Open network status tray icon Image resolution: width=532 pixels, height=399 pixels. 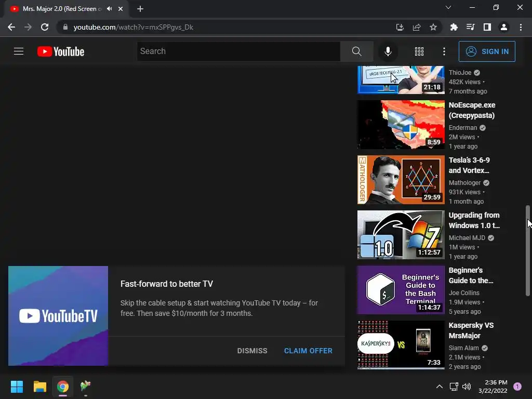pyautogui.click(x=454, y=387)
